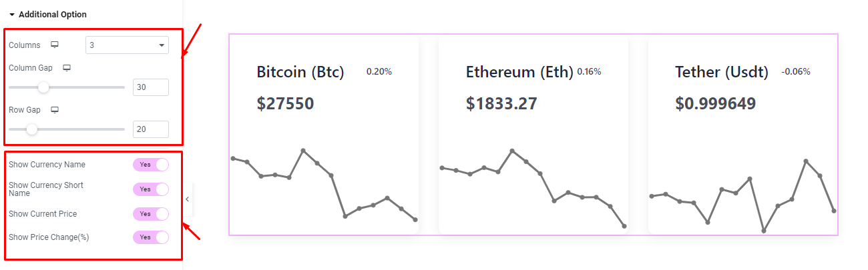Click the responsive device icon beside Column Gap
The height and width of the screenshot is (270, 868).
67,68
